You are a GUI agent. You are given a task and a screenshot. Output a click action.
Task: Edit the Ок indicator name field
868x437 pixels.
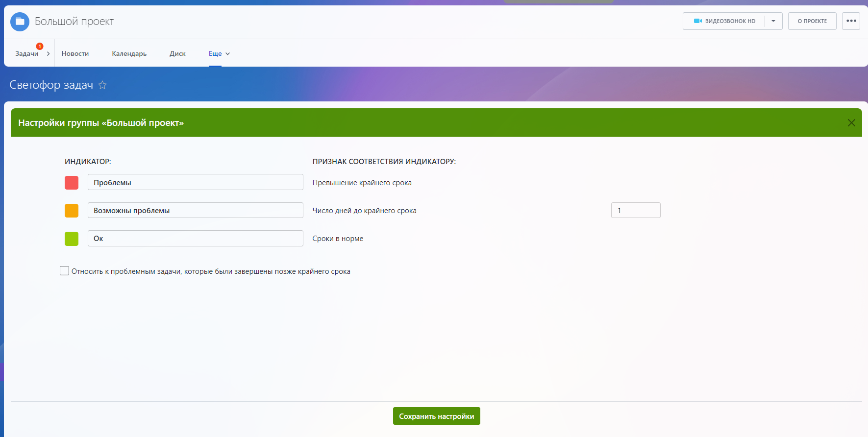click(x=196, y=238)
